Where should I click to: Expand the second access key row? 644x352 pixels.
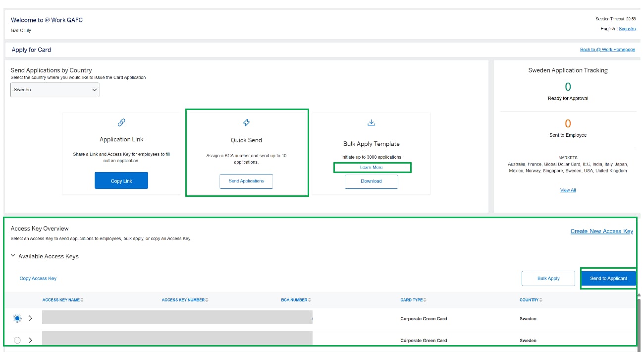tap(30, 340)
